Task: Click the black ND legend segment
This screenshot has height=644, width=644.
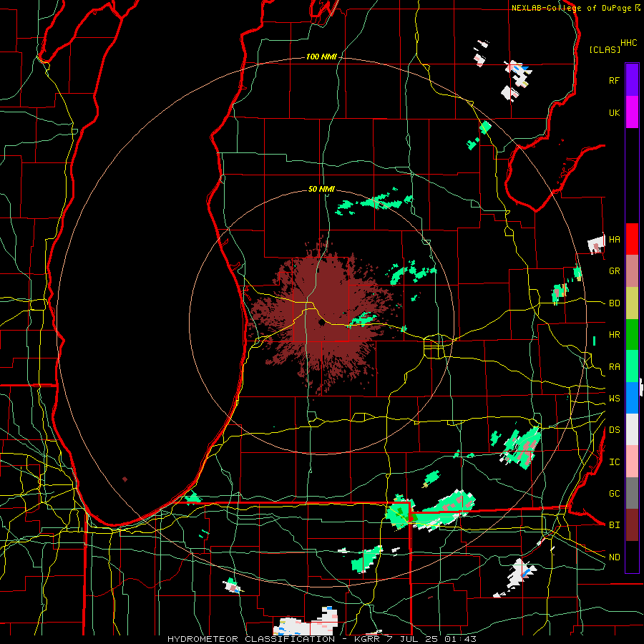Action: [x=632, y=557]
